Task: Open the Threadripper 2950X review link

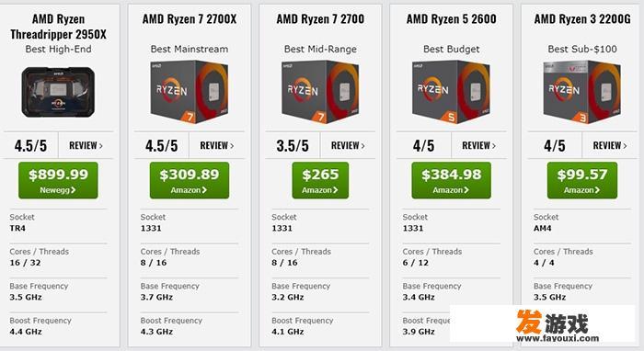Action: pyautogui.click(x=86, y=145)
